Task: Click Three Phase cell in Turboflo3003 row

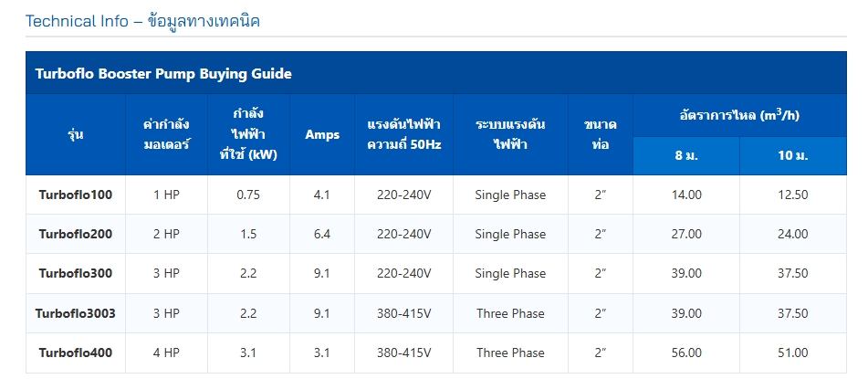Action: 510,313
